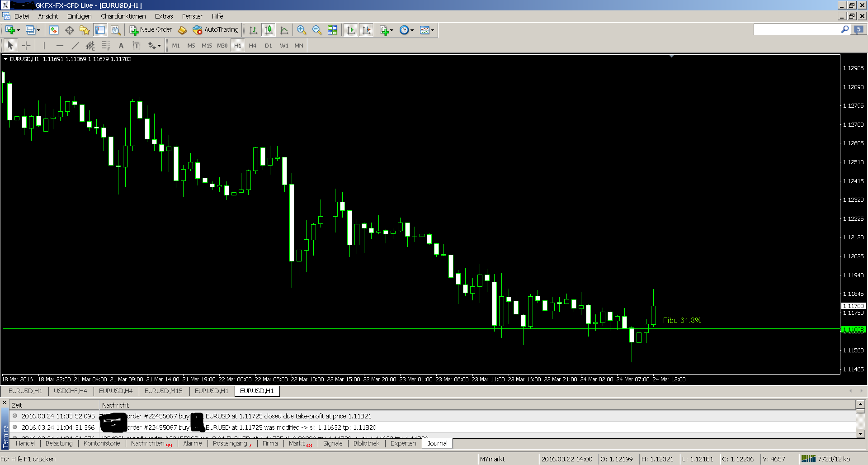
Task: Select the vertical line drawing tool
Action: pyautogui.click(x=44, y=45)
